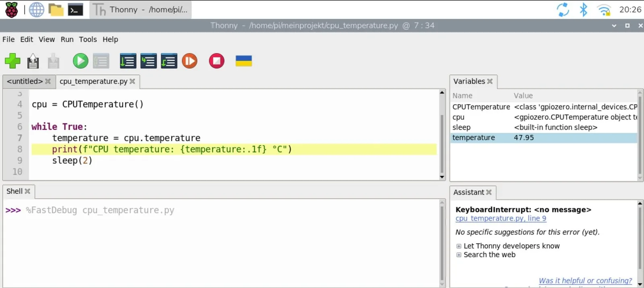Screen dimensions: 644x288
Task: Click the Debug current script icon
Action: [x=101, y=61]
